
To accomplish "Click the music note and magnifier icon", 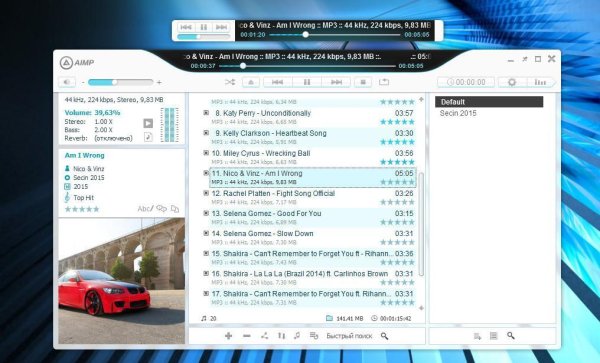I will pyautogui.click(x=297, y=336).
